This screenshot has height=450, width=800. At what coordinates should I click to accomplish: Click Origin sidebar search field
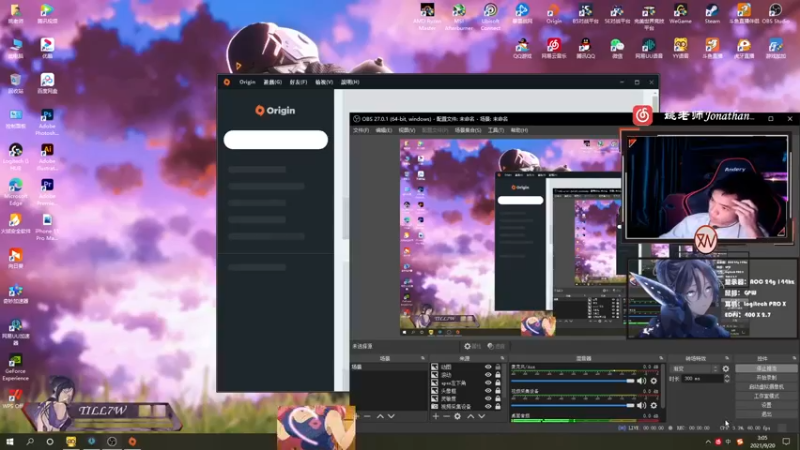(x=276, y=140)
